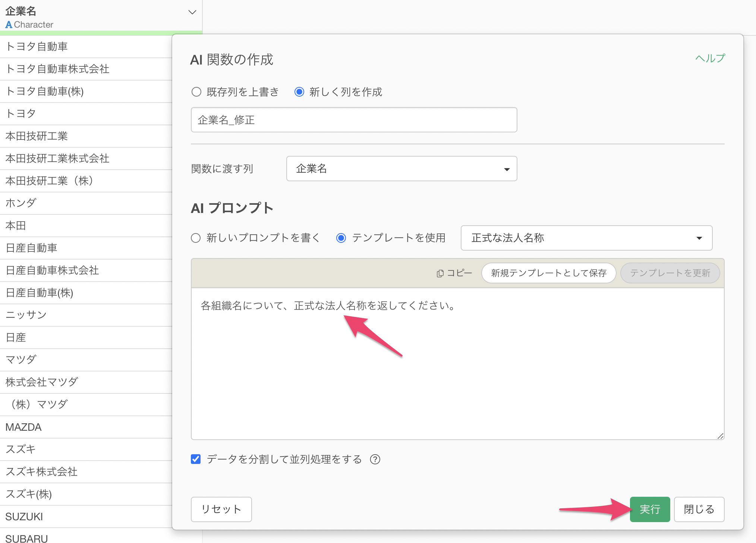The width and height of the screenshot is (756, 543).
Task: Toggle データを分割して並列処理をする checkbox
Action: coord(196,459)
